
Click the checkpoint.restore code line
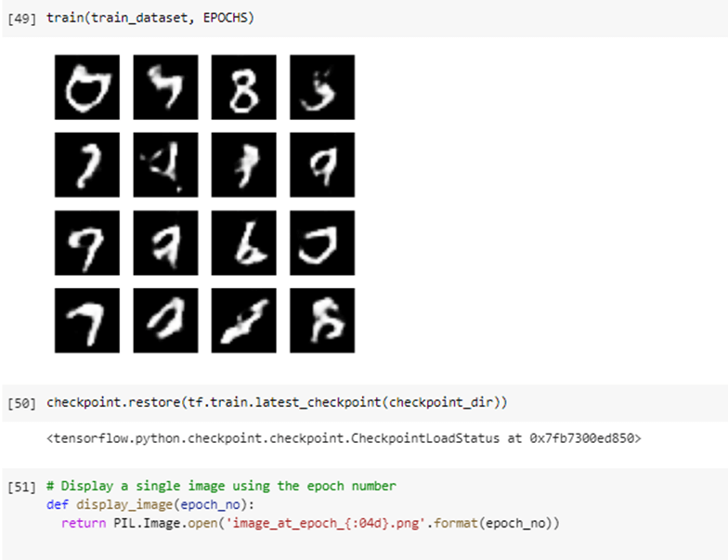pyautogui.click(x=277, y=402)
